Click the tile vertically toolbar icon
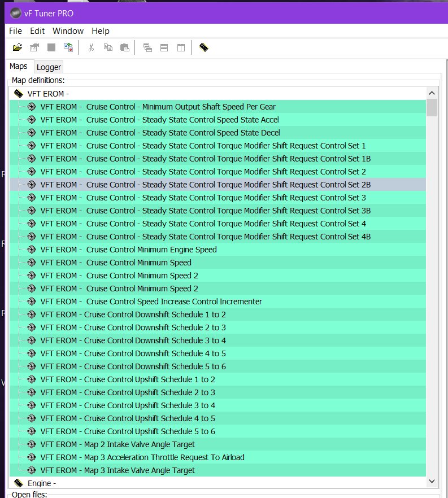This screenshot has height=498, width=448. pos(181,47)
